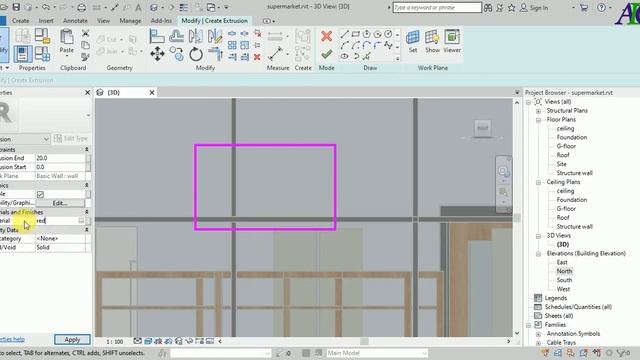Open the Create ribbon tab
The height and width of the screenshot is (360, 640).
click(20, 20)
